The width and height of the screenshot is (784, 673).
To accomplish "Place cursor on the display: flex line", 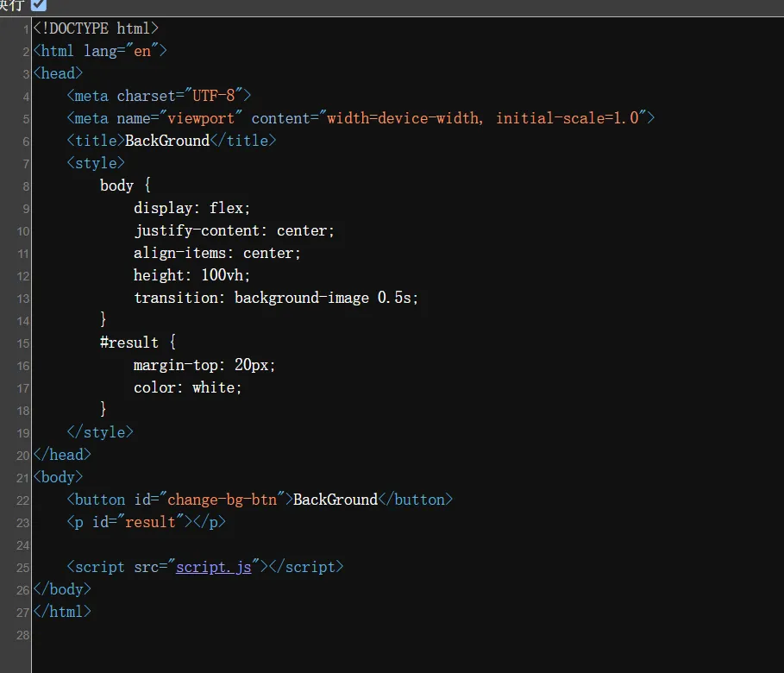I will point(191,208).
